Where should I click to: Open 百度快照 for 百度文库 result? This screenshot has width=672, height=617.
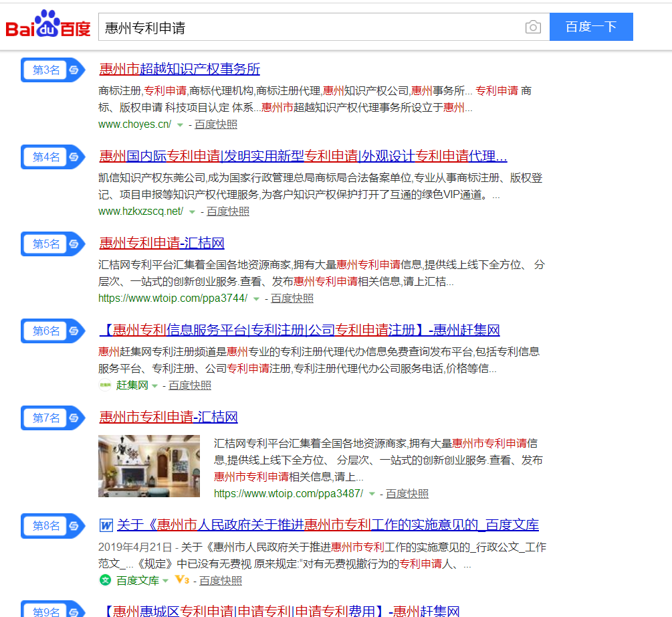221,581
